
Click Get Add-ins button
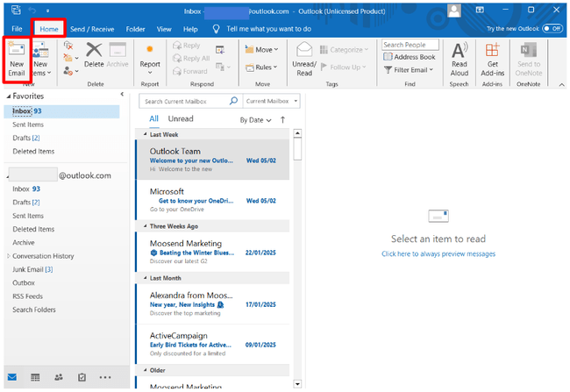pyautogui.click(x=493, y=60)
